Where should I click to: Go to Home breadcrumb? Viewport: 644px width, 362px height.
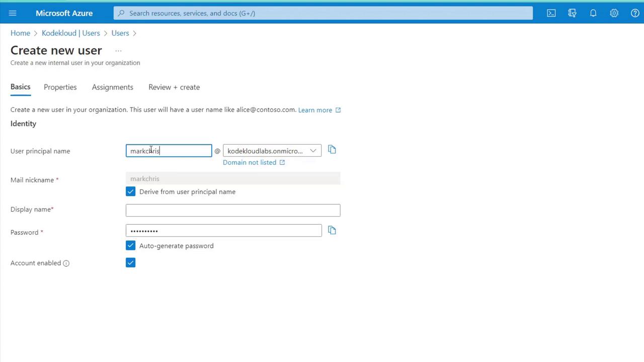pyautogui.click(x=20, y=33)
